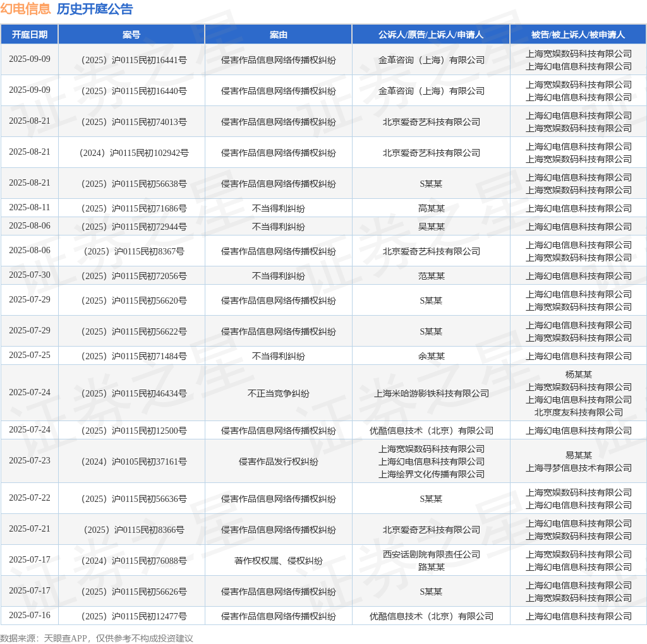Click 优酷信息技术 plaintiff in 2025-07-16 row
The image size is (647, 644).
pyautogui.click(x=431, y=616)
